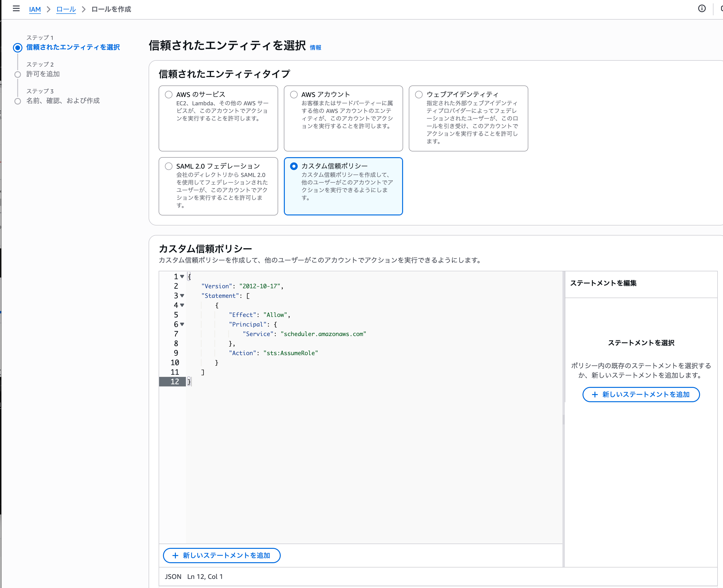Image resolution: width=723 pixels, height=588 pixels.
Task: Go to ステップ 2 許可を追加
Action: pos(43,74)
